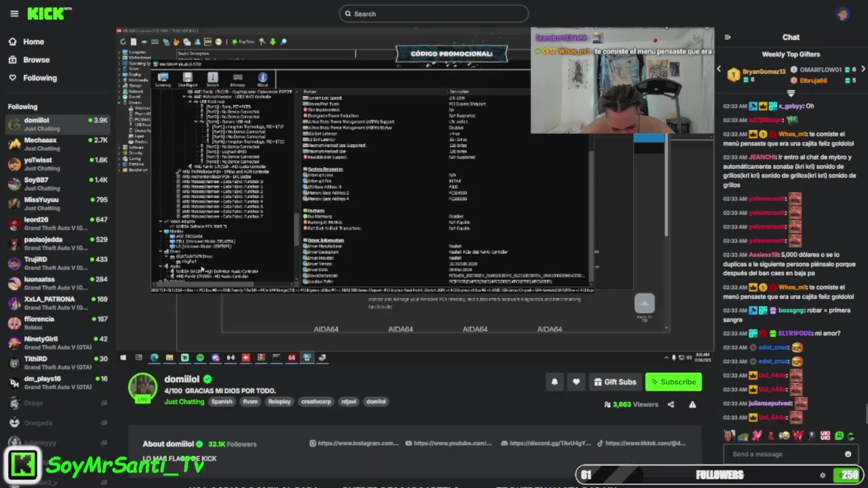
Task: Open the Just Chatting category link
Action: (184, 402)
